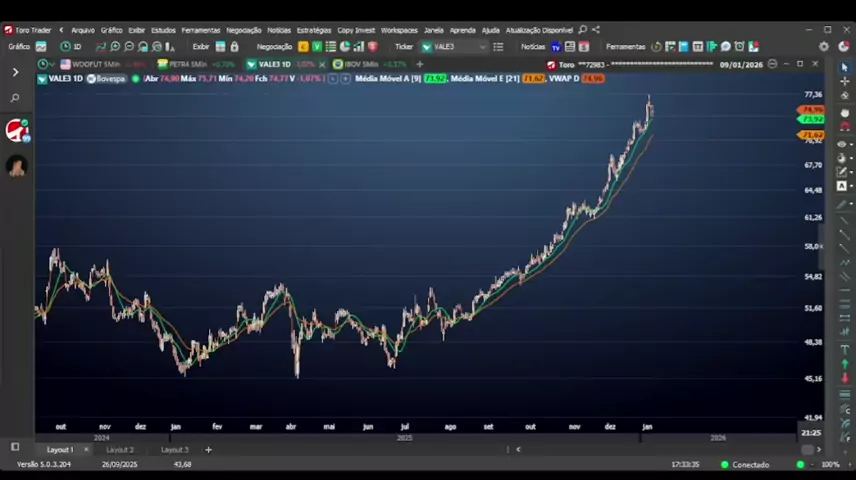The width and height of the screenshot is (856, 480).
Task: Switch to the Layout 2 tab
Action: (x=120, y=450)
